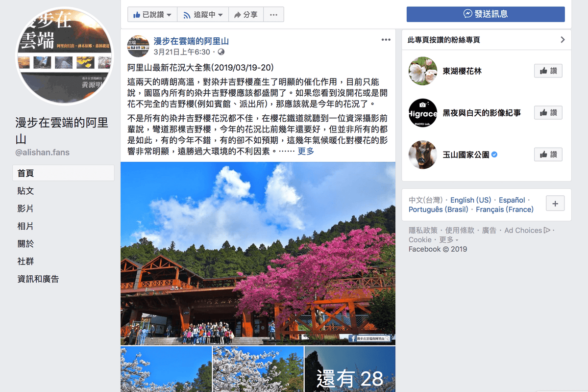Screen dimensions: 588x392
Task: Open the Higrace photo lab page avatar
Action: (423, 113)
